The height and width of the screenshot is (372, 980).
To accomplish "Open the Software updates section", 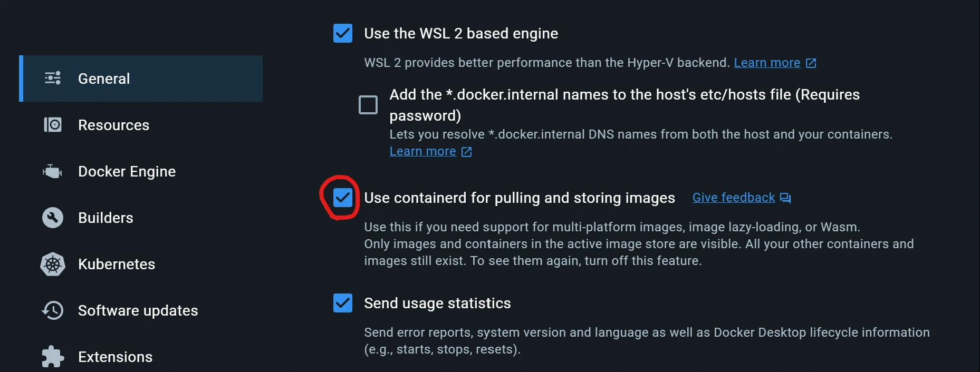I will 138,310.
